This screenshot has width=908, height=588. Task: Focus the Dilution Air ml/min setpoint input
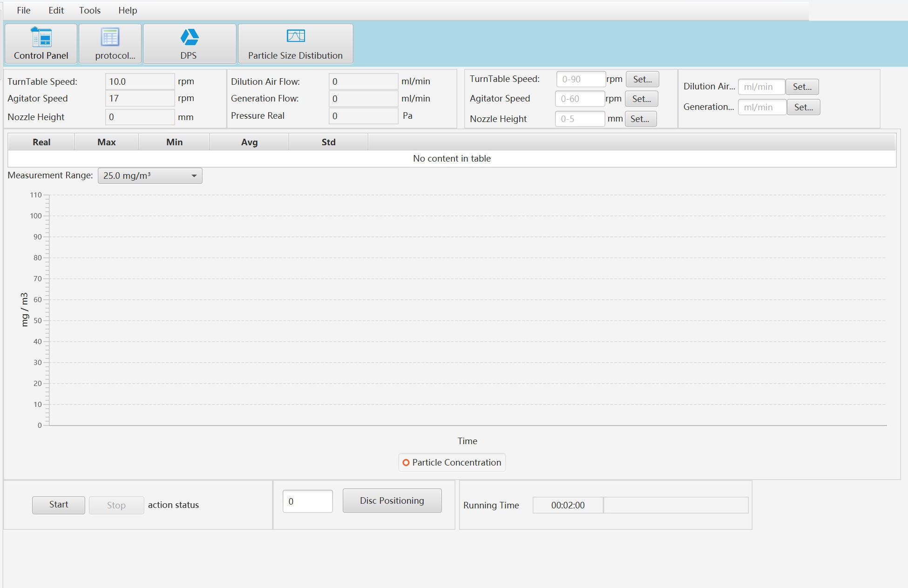coord(761,87)
